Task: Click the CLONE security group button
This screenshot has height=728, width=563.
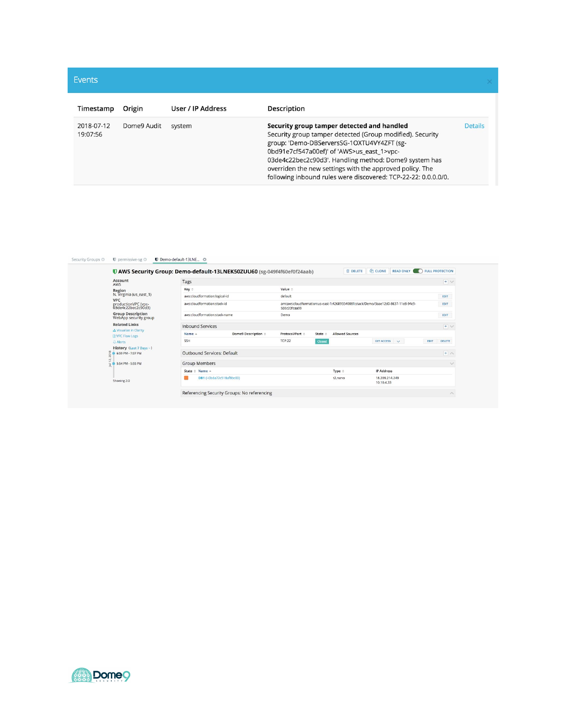Action: 378,271
